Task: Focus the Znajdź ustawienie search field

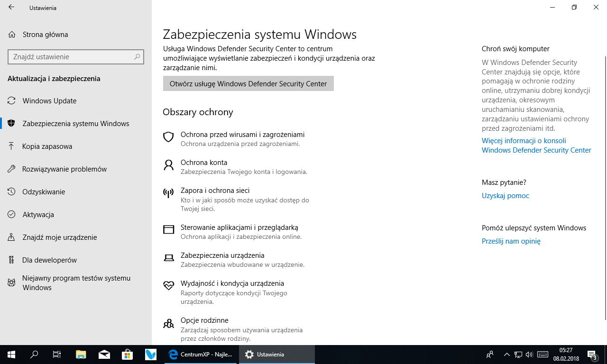Action: point(76,57)
